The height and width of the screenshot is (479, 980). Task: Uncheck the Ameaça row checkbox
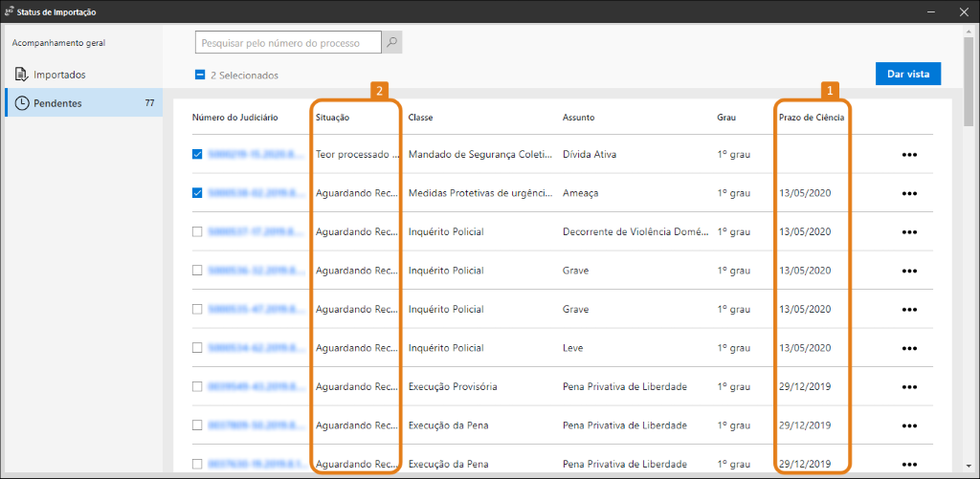pyautogui.click(x=197, y=192)
